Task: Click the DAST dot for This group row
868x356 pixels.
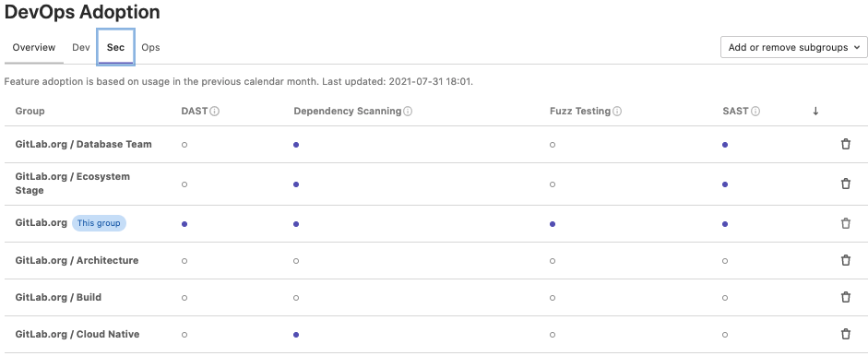Action: point(184,224)
